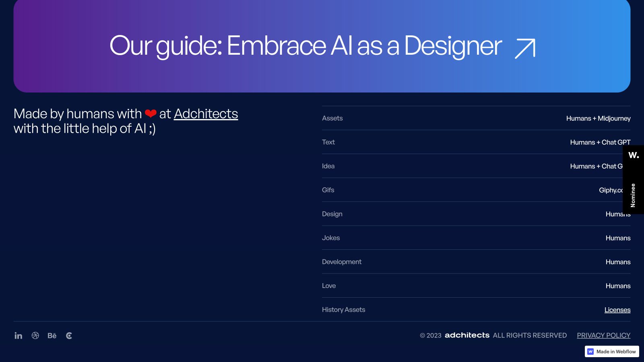
Task: Click 'with the little help of AI ;)' text
Action: click(x=85, y=129)
